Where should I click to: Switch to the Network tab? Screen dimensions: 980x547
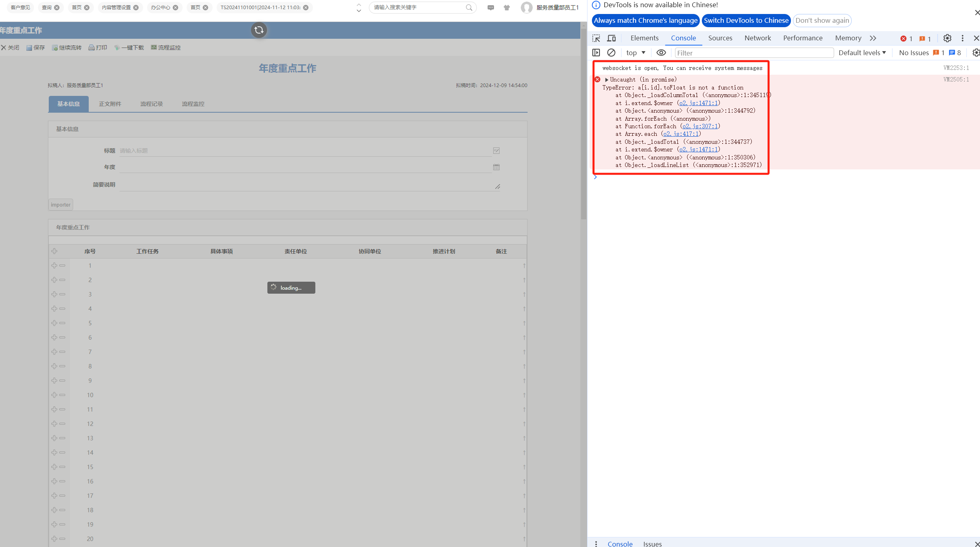coord(757,38)
